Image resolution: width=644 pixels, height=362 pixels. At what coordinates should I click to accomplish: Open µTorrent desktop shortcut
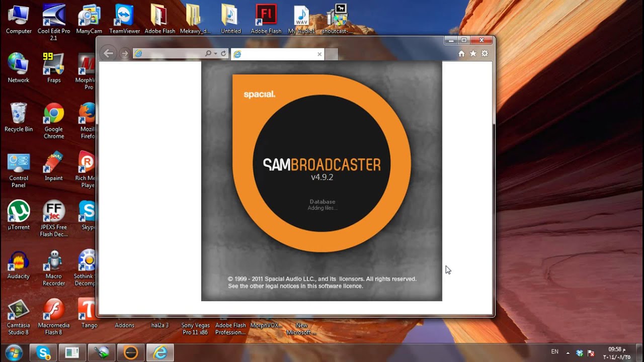19,215
